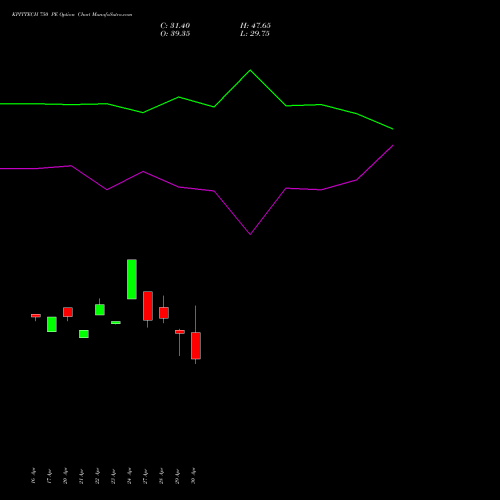Select the first small red candle for 16 Apr
This screenshot has height=500, width=500.
[x=36, y=315]
